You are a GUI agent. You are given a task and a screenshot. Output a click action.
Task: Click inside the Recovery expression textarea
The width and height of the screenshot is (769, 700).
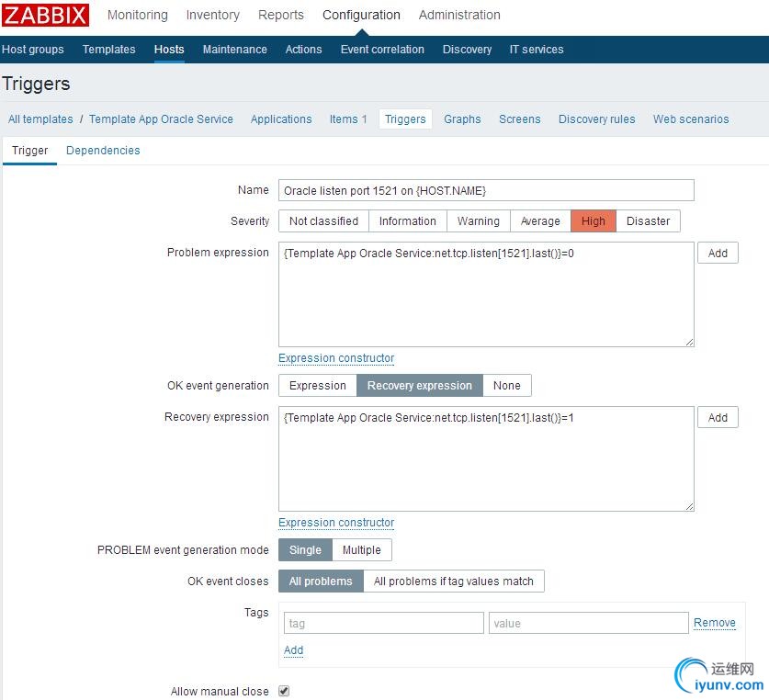coord(486,458)
